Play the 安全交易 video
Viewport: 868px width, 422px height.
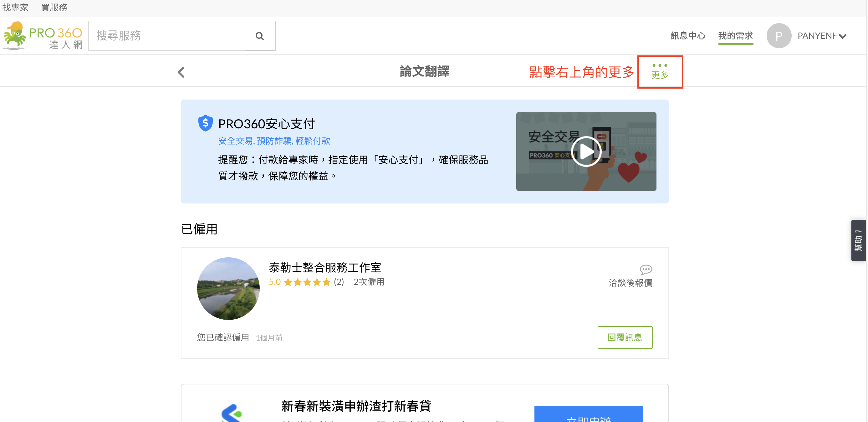pyautogui.click(x=586, y=151)
